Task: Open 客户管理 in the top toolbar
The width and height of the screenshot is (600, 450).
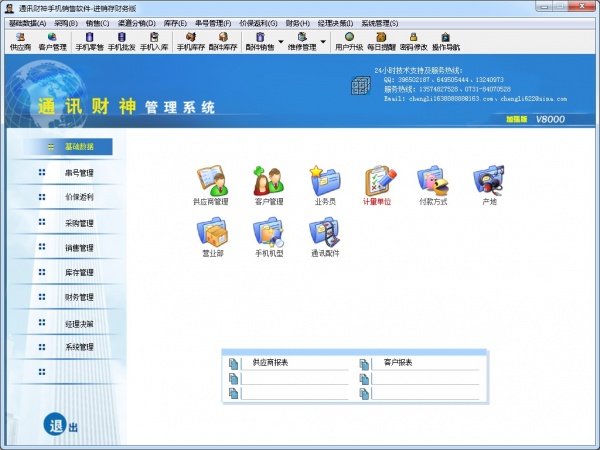Action: coord(52,41)
